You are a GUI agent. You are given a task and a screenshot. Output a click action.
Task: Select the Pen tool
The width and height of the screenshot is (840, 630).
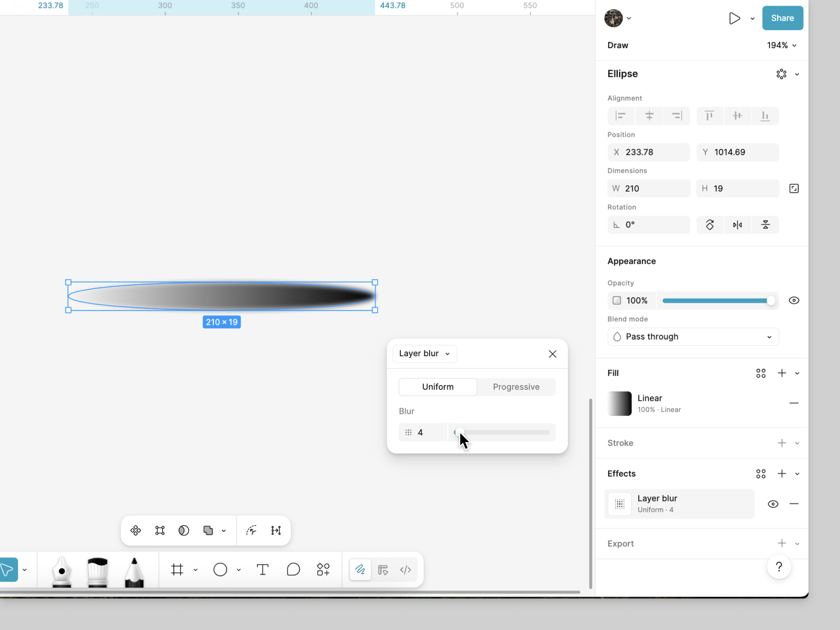tap(62, 571)
